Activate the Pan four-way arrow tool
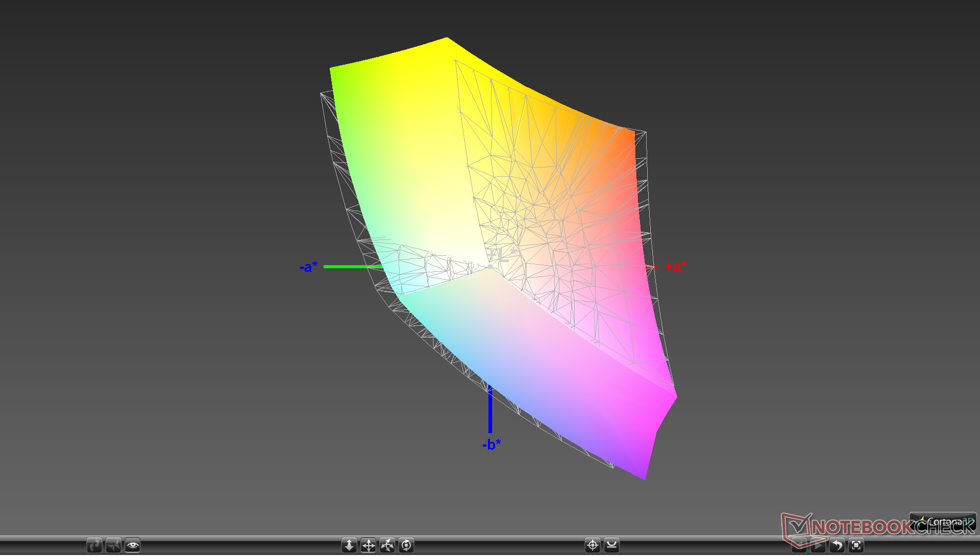Screen dimensions: 980x556 [368, 545]
